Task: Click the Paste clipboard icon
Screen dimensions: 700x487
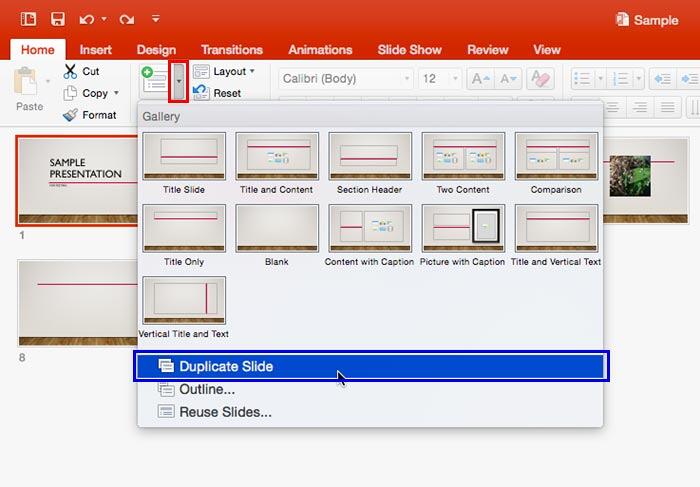Action: (x=26, y=81)
